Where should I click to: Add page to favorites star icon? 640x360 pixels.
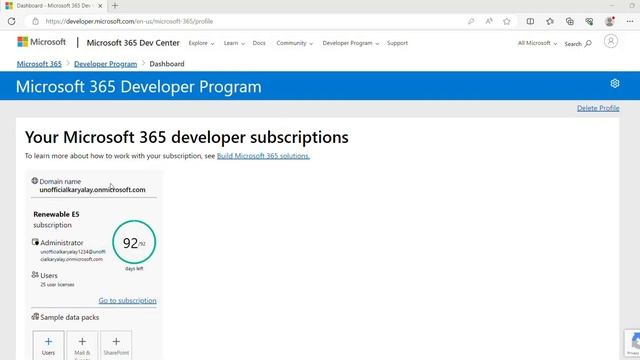[x=507, y=21]
